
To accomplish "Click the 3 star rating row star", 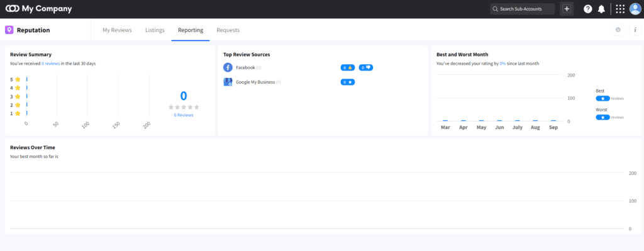I will tap(18, 96).
